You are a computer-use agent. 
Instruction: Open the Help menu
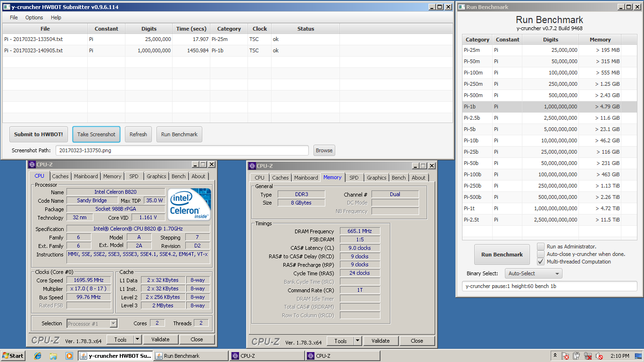(56, 17)
